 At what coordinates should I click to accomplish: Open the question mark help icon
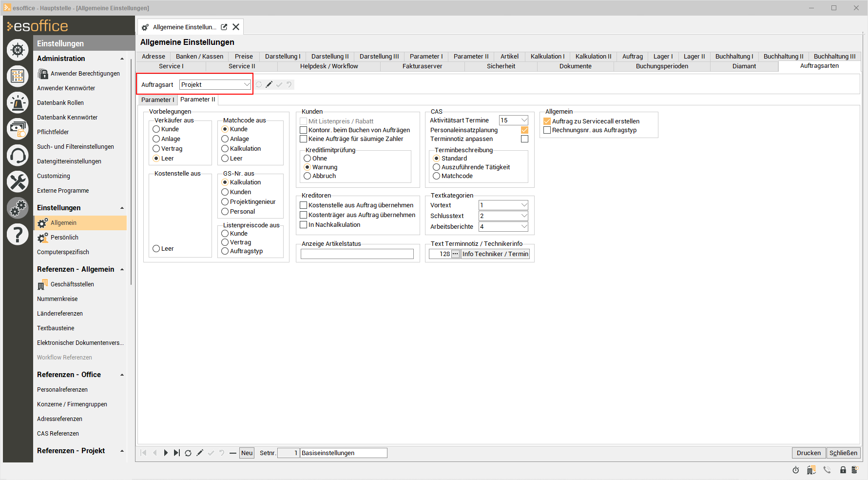pyautogui.click(x=18, y=234)
